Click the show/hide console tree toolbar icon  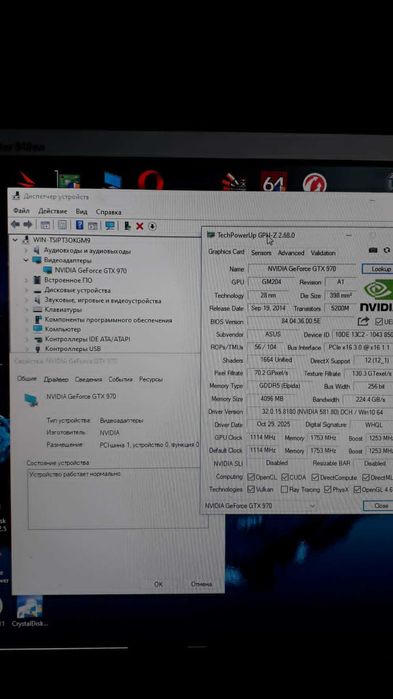pyautogui.click(x=45, y=225)
